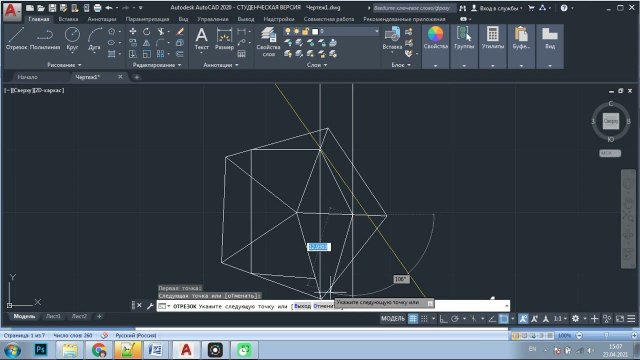Click the Table tool icon
The image size is (640, 360).
pos(242,54)
